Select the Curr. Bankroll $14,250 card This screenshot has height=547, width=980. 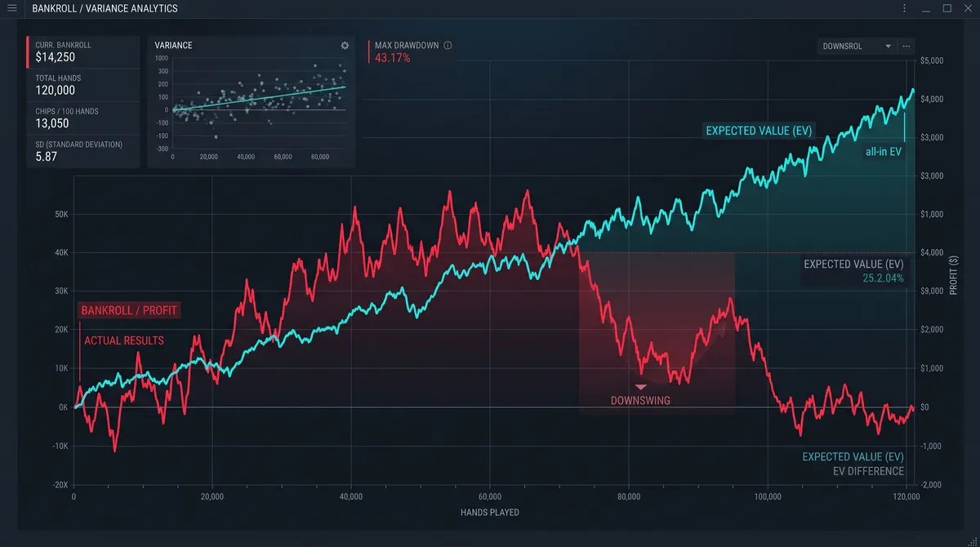83,52
